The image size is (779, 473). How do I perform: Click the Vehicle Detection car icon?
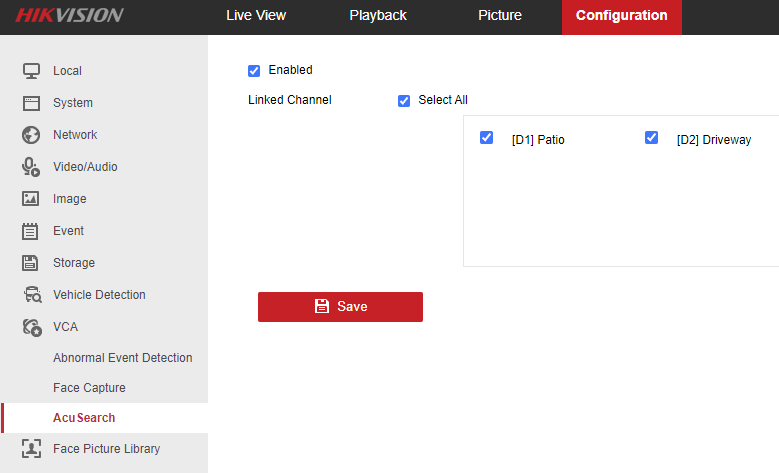[x=31, y=295]
